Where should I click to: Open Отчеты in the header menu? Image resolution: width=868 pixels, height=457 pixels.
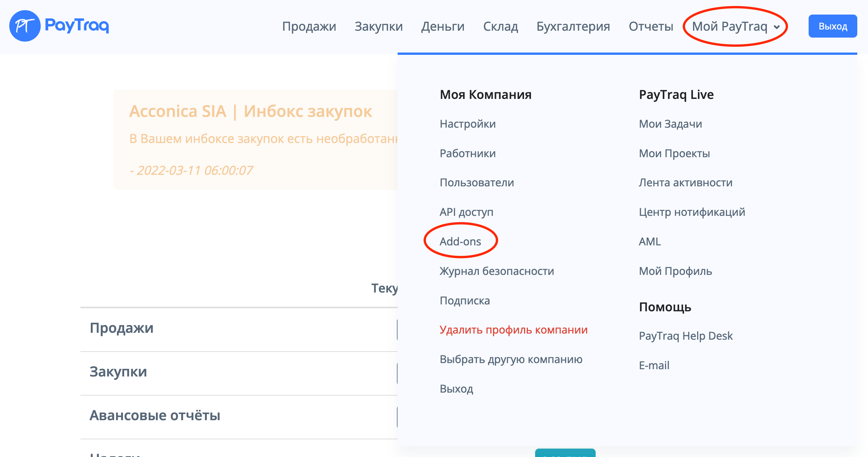651,26
